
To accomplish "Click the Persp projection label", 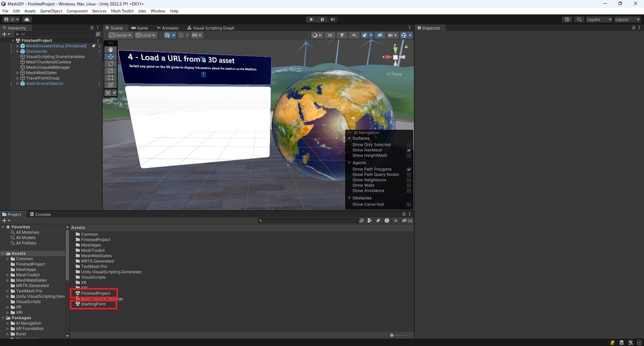I will 395,74.
